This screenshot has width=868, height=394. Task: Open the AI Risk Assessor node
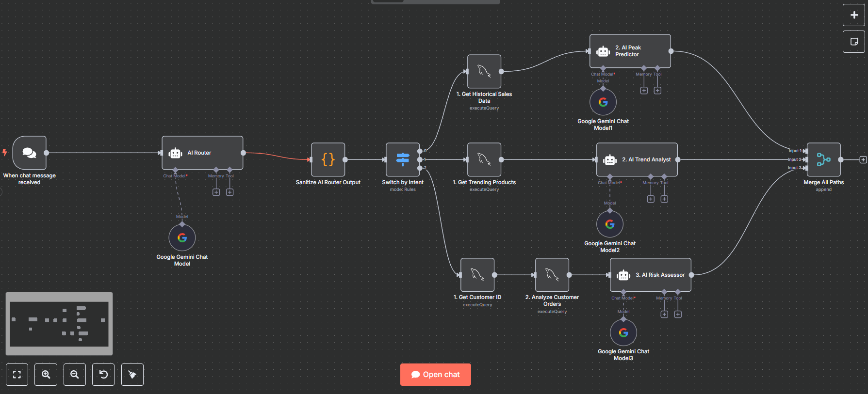click(x=651, y=275)
